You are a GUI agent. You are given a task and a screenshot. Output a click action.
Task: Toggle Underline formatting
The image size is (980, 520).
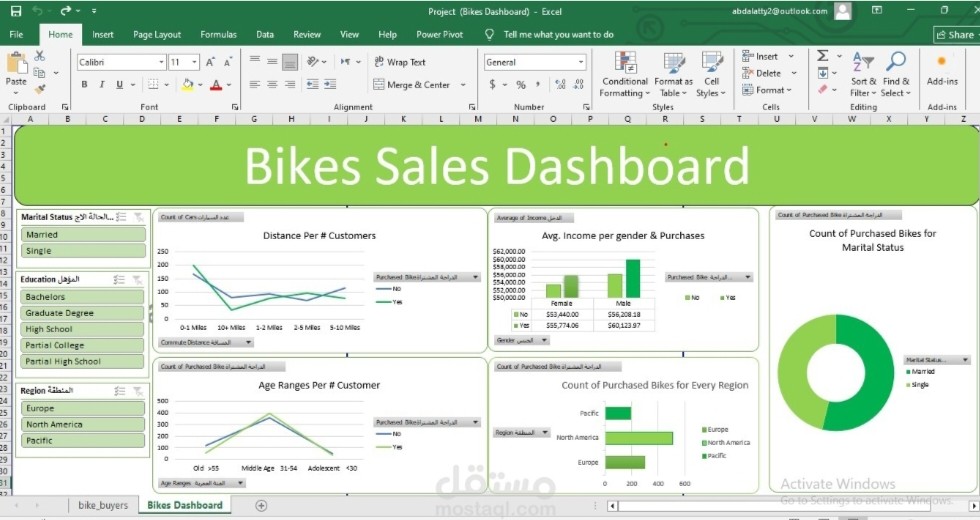[x=119, y=84]
